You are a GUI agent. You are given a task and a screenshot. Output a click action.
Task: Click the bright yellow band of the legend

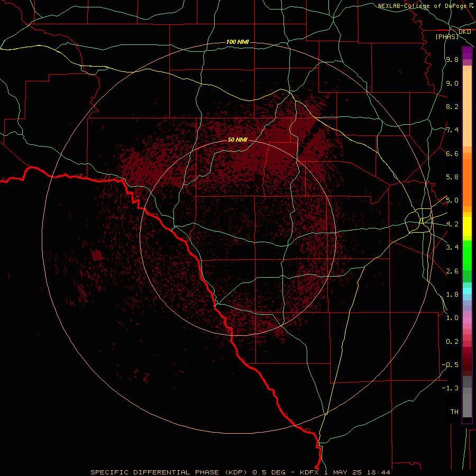(467, 226)
